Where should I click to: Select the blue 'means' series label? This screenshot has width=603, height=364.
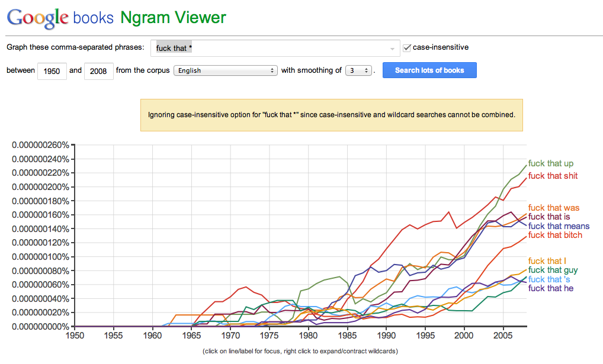[x=559, y=226]
